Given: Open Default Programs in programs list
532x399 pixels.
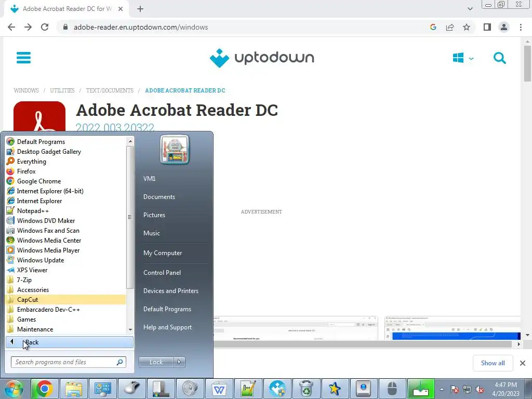Looking at the screenshot, I should point(66,142).
